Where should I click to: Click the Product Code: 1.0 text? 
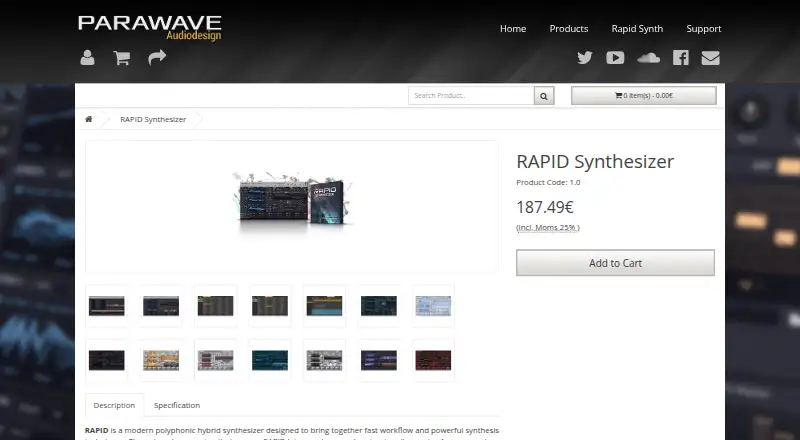click(x=548, y=182)
